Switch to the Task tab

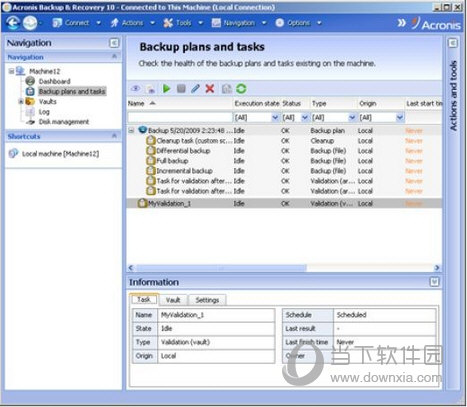point(144,299)
